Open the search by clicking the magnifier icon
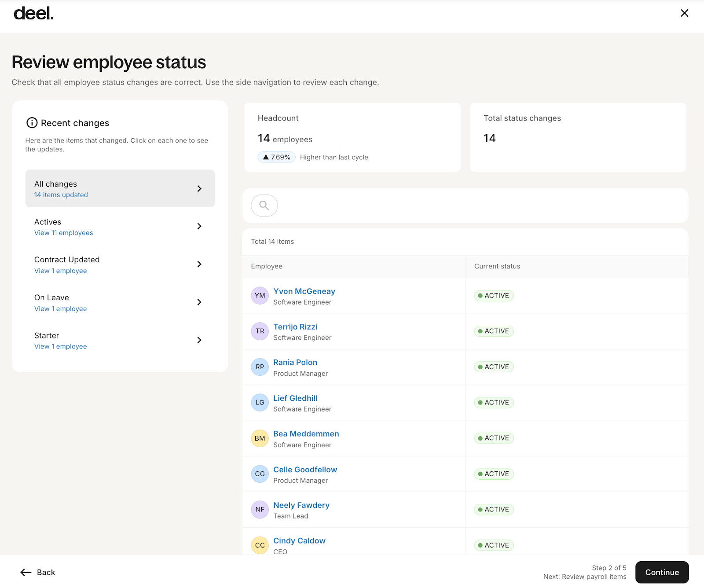704x588 pixels. [x=264, y=205]
